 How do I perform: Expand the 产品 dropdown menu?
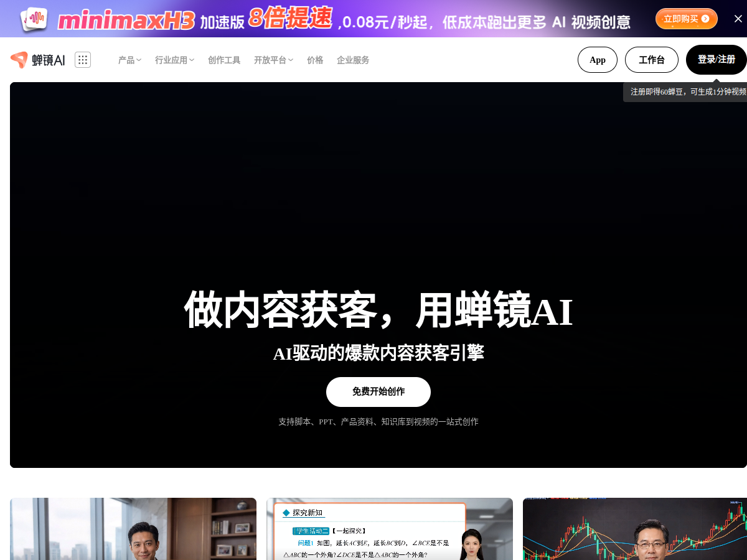(129, 60)
